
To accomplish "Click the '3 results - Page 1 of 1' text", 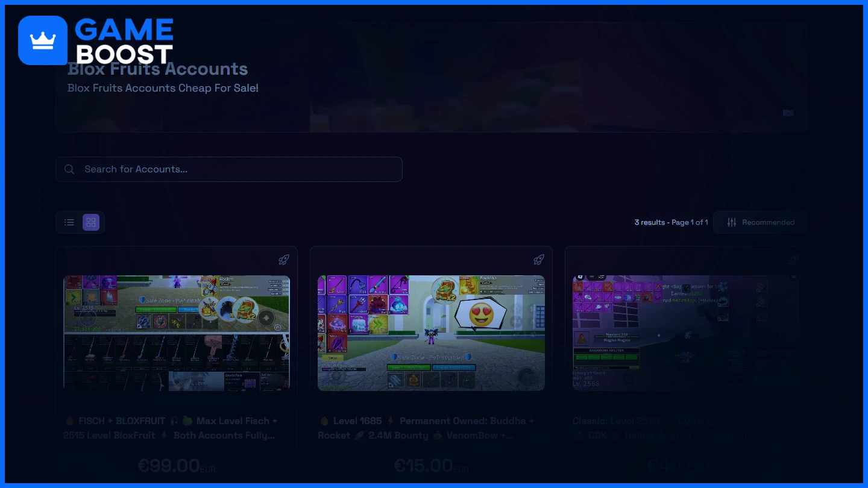I will (x=671, y=222).
